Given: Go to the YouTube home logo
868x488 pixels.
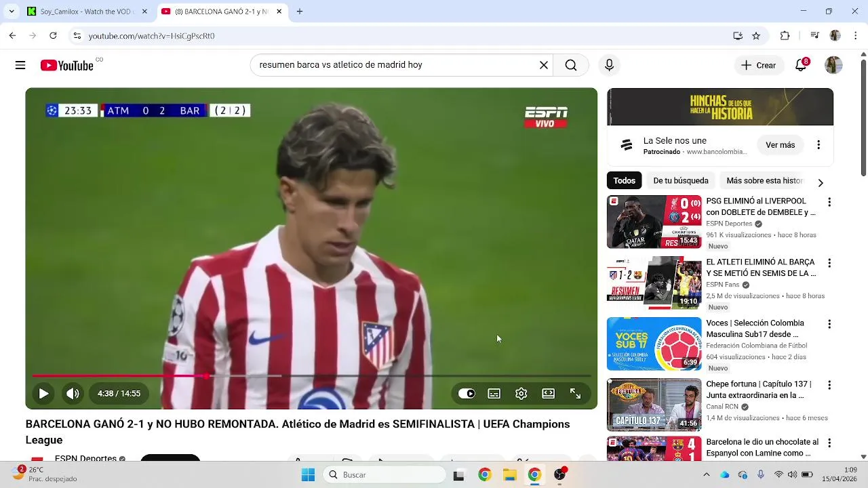Looking at the screenshot, I should click(x=66, y=65).
